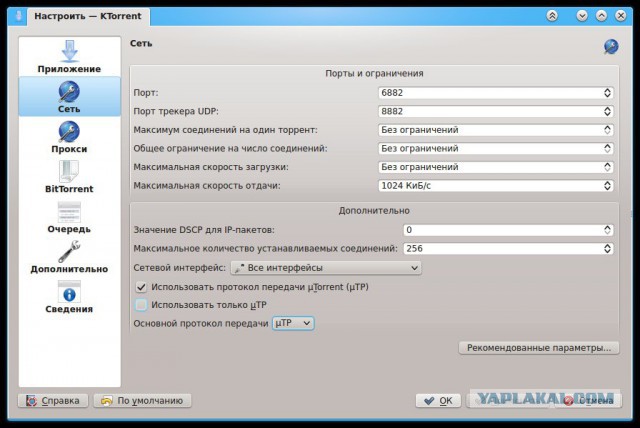Adjust Максимум соединений на один торрент spinner
Screen dimensions: 640x428
point(607,130)
